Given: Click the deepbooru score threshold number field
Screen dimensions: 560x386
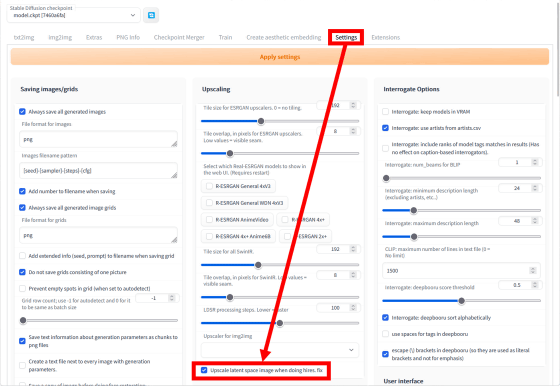Looking at the screenshot, I should point(519,285).
